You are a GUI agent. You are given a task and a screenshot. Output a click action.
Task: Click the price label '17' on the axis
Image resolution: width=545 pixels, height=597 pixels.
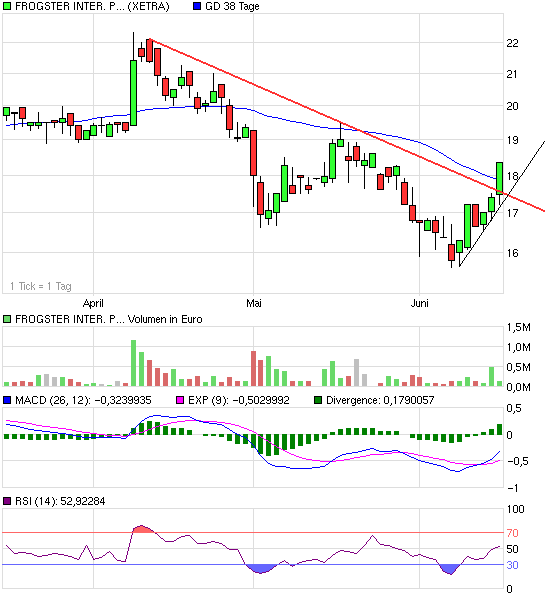click(513, 213)
